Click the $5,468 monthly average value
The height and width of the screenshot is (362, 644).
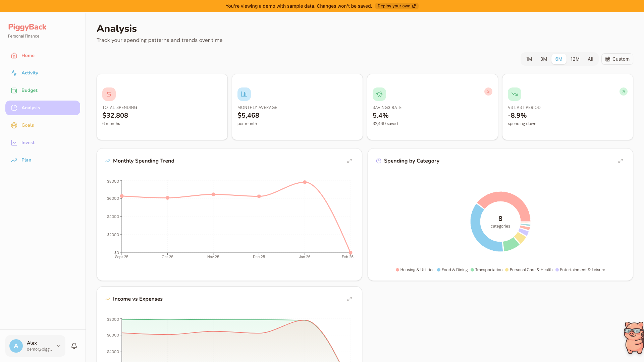click(248, 116)
